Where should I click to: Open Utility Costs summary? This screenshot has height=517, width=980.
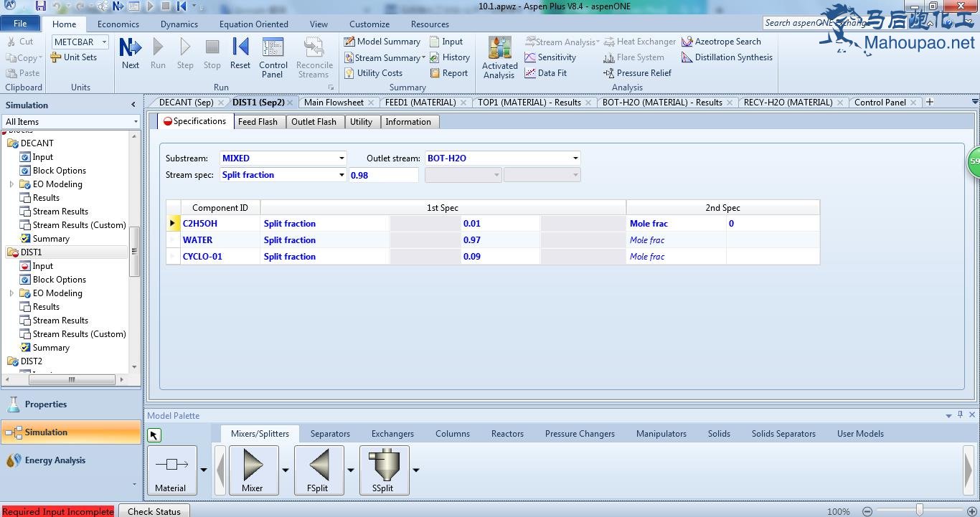tap(373, 73)
